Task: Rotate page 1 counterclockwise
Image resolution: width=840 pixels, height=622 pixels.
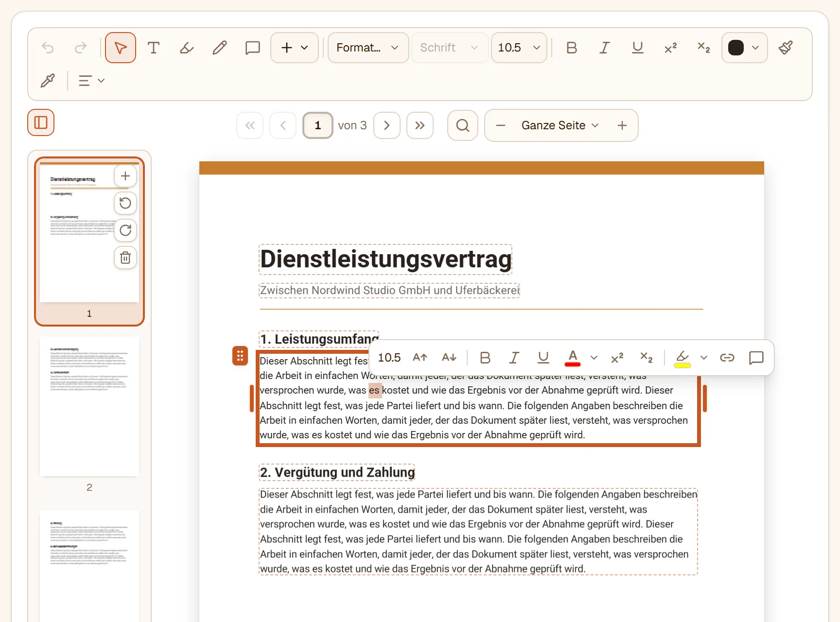Action: [x=125, y=203]
